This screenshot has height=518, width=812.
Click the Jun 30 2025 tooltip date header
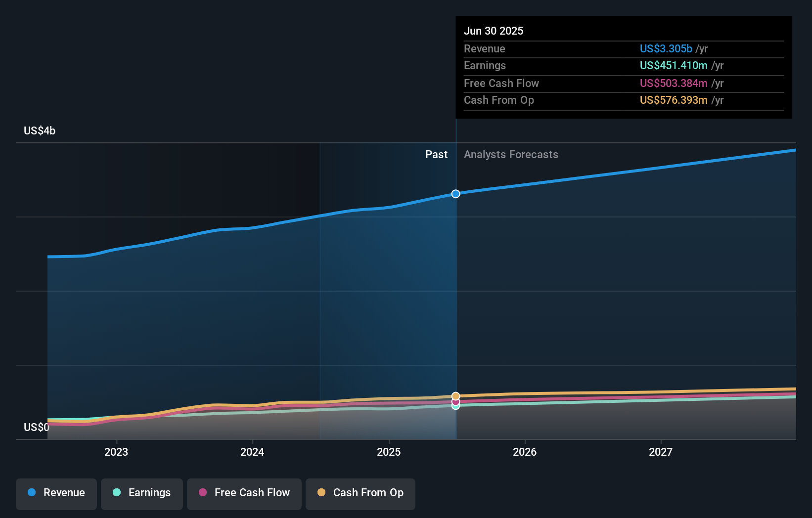[x=494, y=31]
